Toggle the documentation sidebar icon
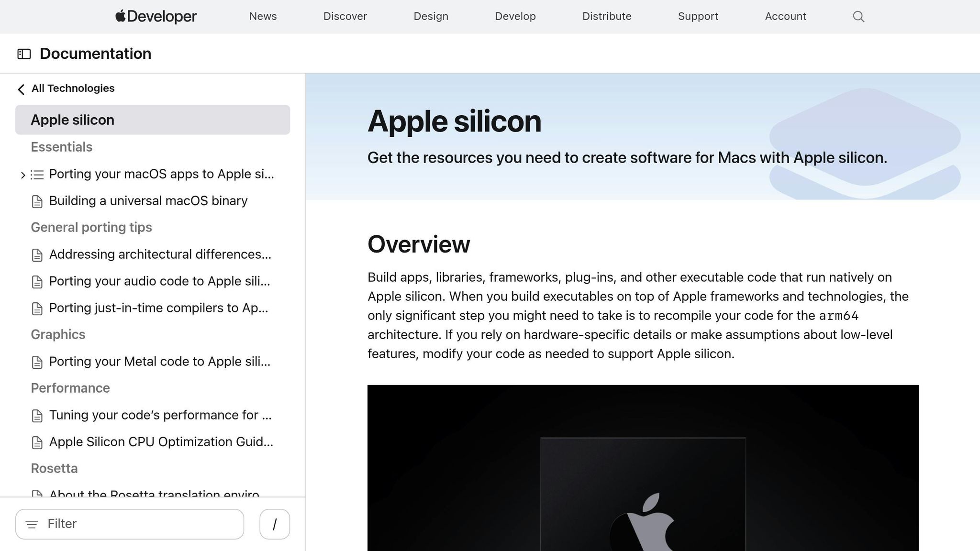The image size is (980, 551). [x=24, y=54]
